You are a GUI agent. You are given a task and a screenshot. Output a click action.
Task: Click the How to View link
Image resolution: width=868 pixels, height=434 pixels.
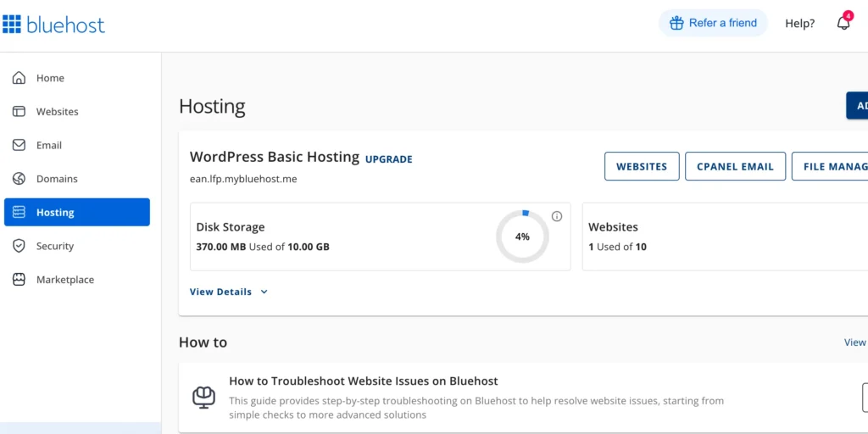click(x=855, y=342)
